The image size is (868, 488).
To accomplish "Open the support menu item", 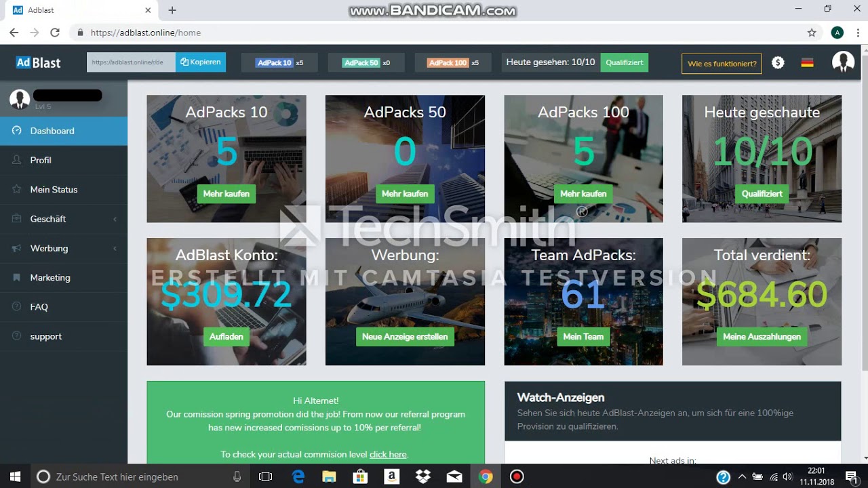I will point(64,336).
